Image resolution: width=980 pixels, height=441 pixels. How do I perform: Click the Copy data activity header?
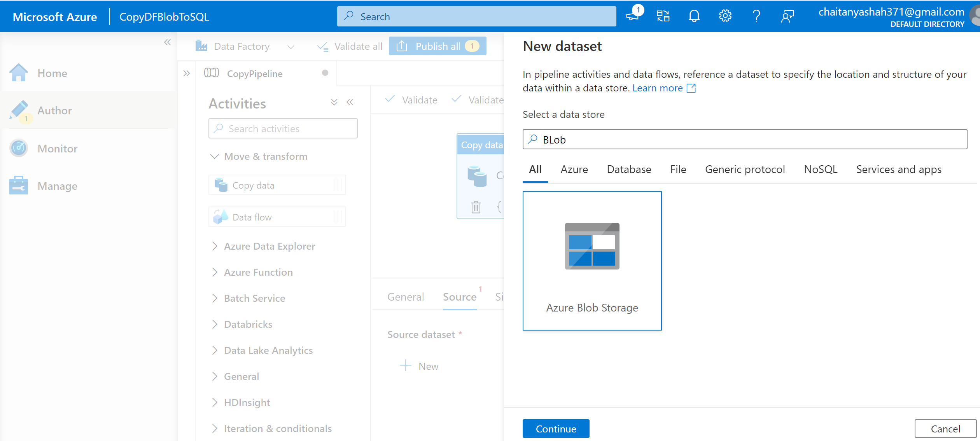(x=481, y=145)
